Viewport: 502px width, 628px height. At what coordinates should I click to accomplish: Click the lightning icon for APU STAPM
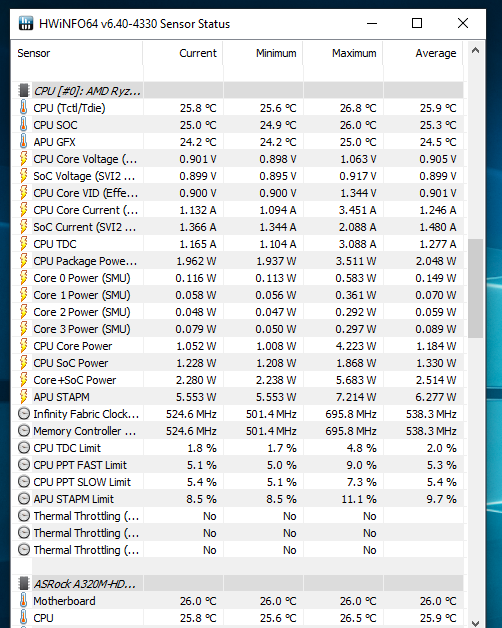[24, 397]
